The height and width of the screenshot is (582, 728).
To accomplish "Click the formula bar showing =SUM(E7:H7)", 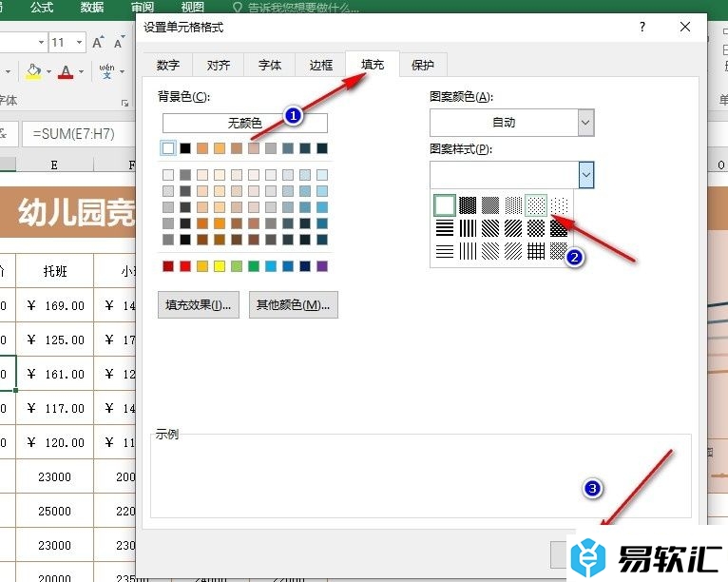I will point(76,134).
